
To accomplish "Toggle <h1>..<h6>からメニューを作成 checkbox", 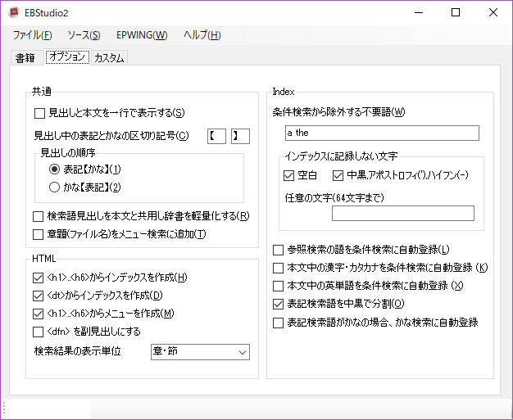I will (39, 314).
